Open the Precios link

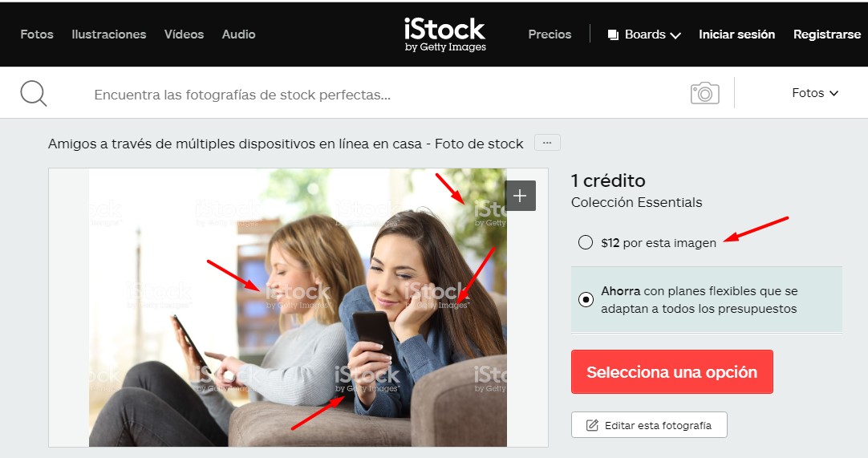tap(550, 34)
